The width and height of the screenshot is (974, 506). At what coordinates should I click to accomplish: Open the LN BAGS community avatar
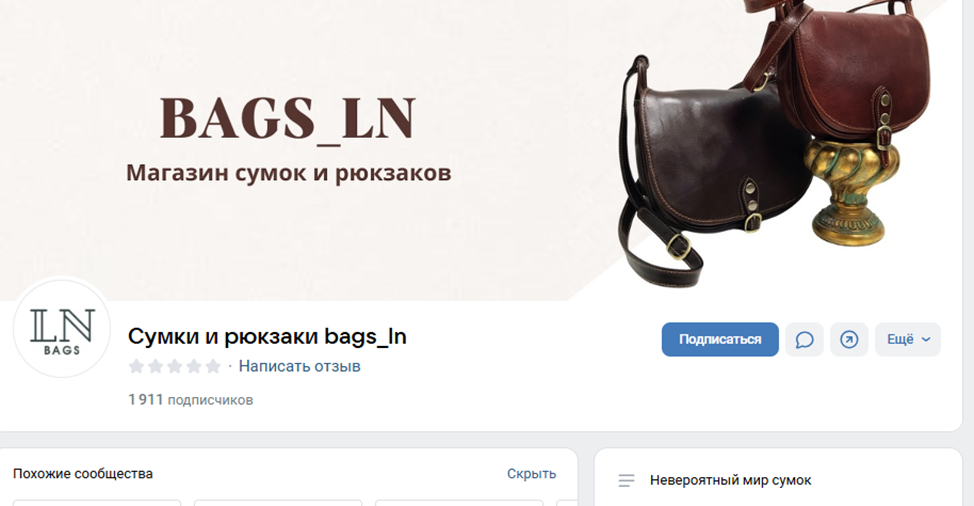click(x=61, y=328)
